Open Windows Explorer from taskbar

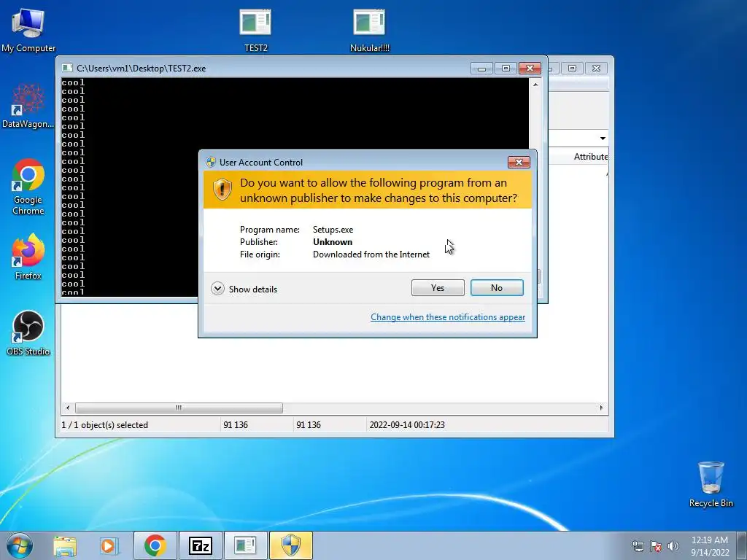pos(65,545)
